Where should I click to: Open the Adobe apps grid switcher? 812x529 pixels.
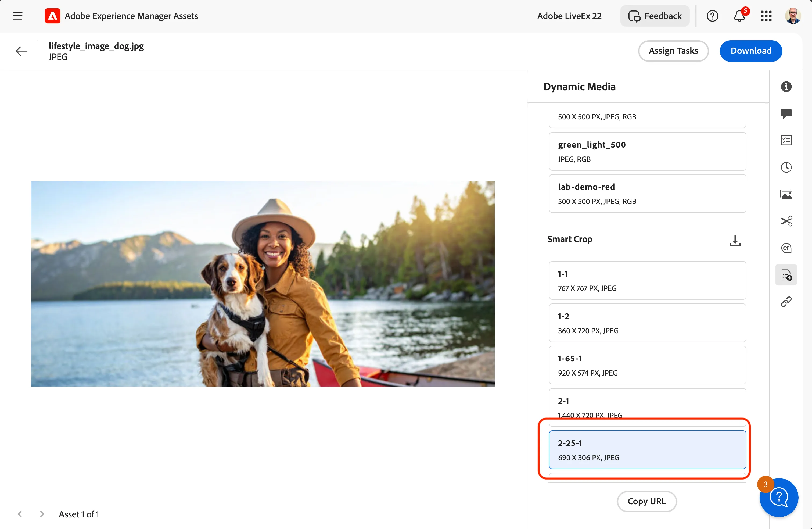(x=766, y=16)
